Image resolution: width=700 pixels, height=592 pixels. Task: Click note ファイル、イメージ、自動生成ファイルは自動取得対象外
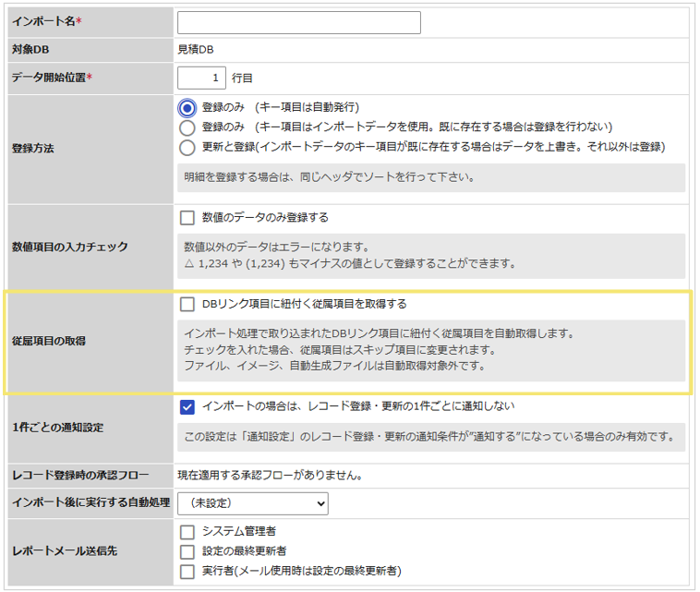(x=334, y=366)
